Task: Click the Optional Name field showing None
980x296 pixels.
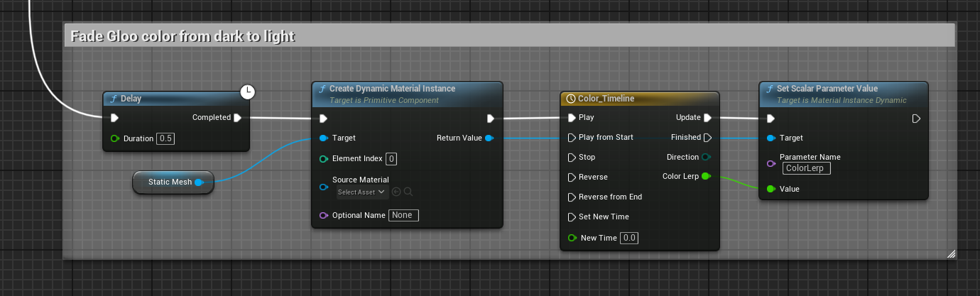Action: [403, 215]
